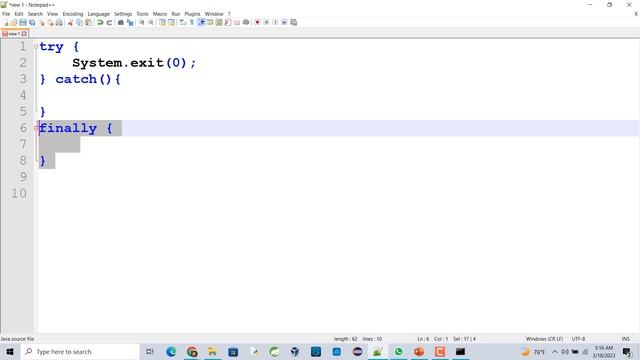Viewport: 640px width, 360px height.
Task: Open the Settings menu
Action: pyautogui.click(x=123, y=14)
